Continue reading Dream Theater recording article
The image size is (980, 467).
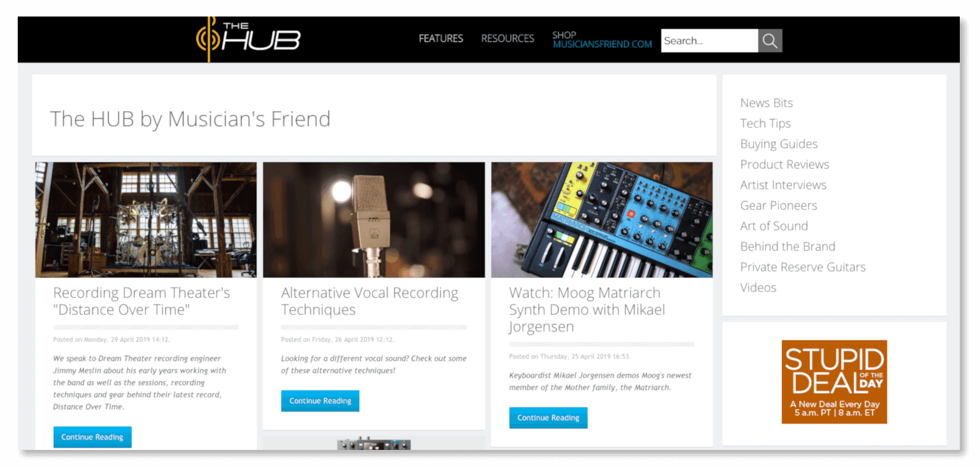pos(92,437)
